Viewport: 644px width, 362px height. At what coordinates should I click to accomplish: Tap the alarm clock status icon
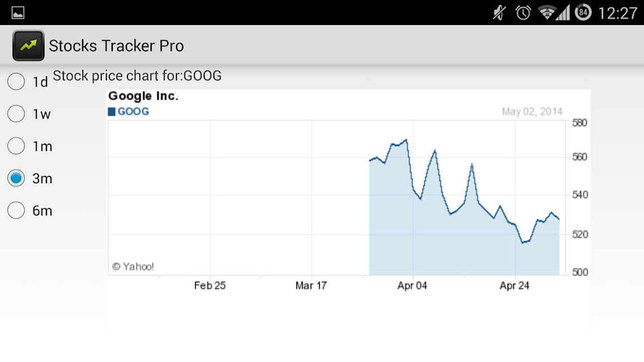[523, 12]
